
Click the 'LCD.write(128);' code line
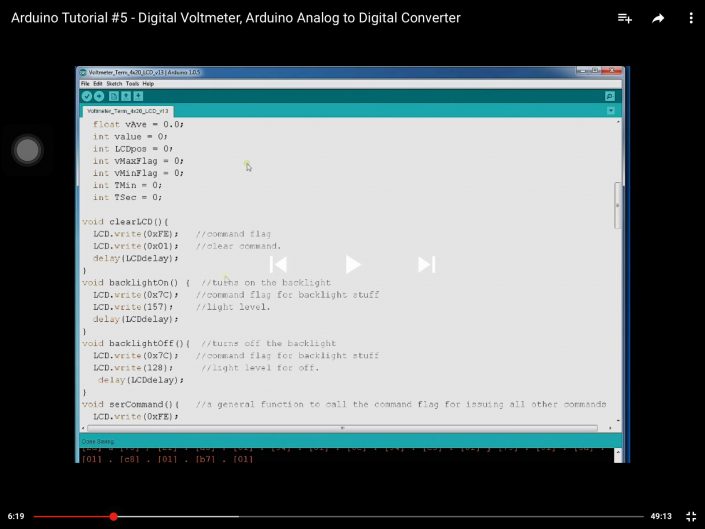tap(133, 368)
